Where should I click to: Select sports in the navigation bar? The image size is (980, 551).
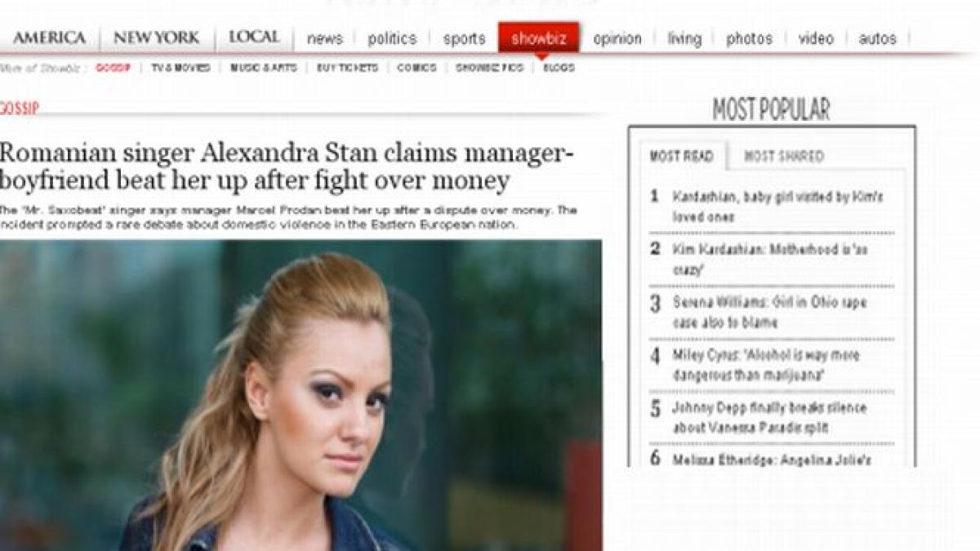[x=464, y=38]
